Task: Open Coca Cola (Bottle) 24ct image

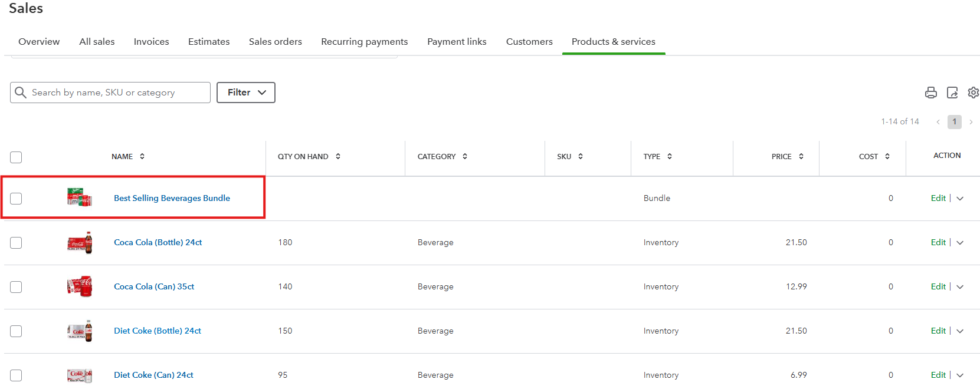Action: [x=80, y=242]
